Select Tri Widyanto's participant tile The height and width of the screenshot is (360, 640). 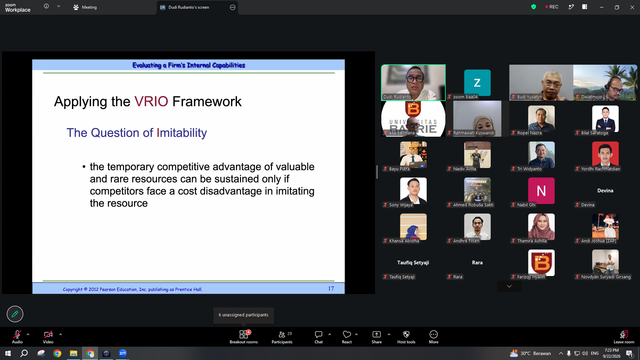point(541,155)
